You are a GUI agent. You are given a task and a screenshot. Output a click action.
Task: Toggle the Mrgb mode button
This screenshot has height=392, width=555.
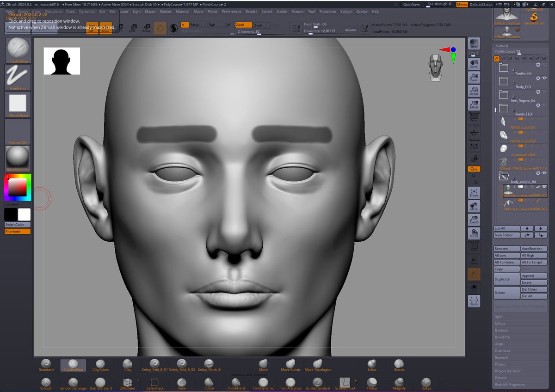pos(198,25)
